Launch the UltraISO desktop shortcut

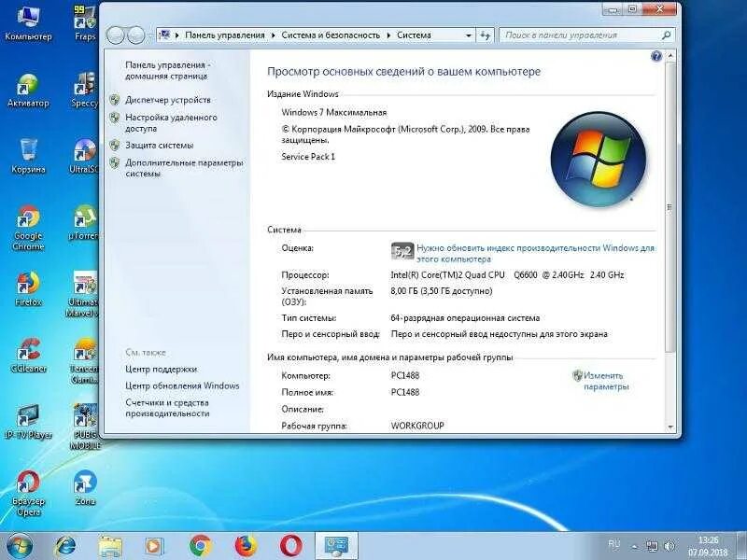[x=84, y=156]
